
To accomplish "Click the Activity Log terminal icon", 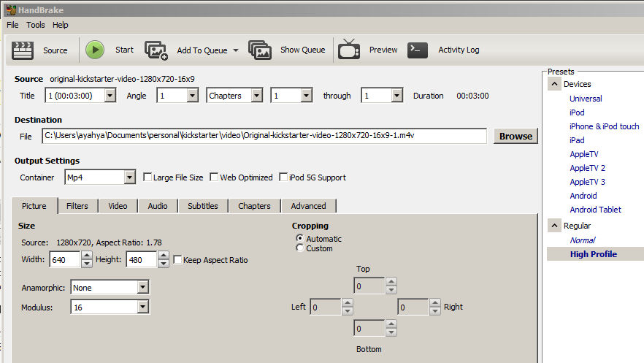I will point(418,50).
